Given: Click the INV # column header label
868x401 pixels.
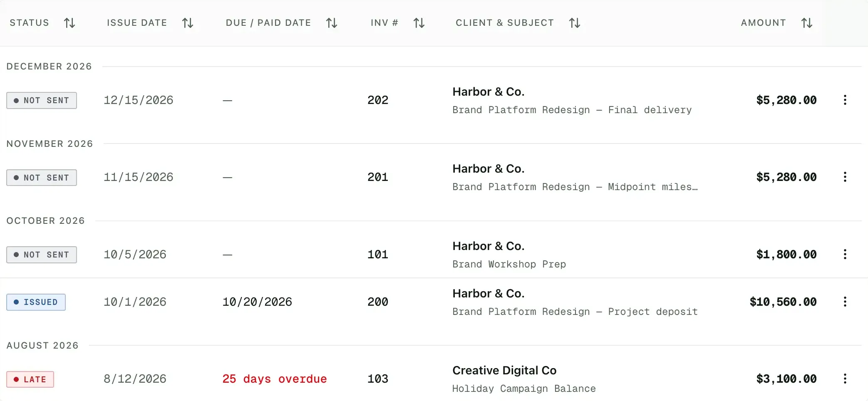Looking at the screenshot, I should (x=384, y=23).
